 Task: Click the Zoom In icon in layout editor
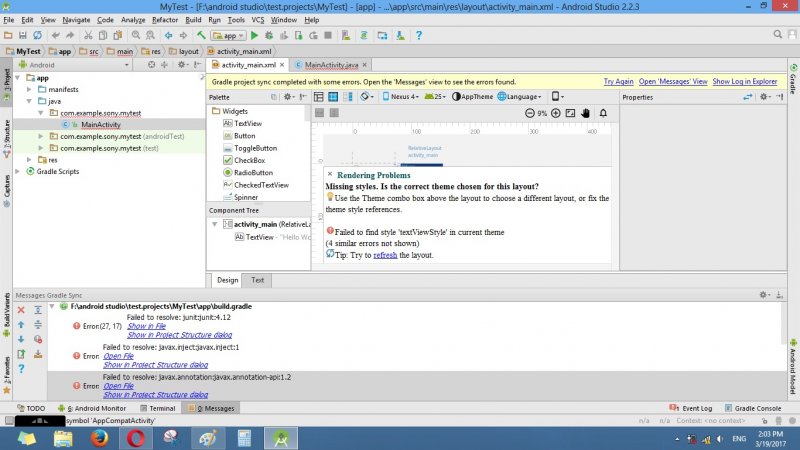[x=556, y=113]
